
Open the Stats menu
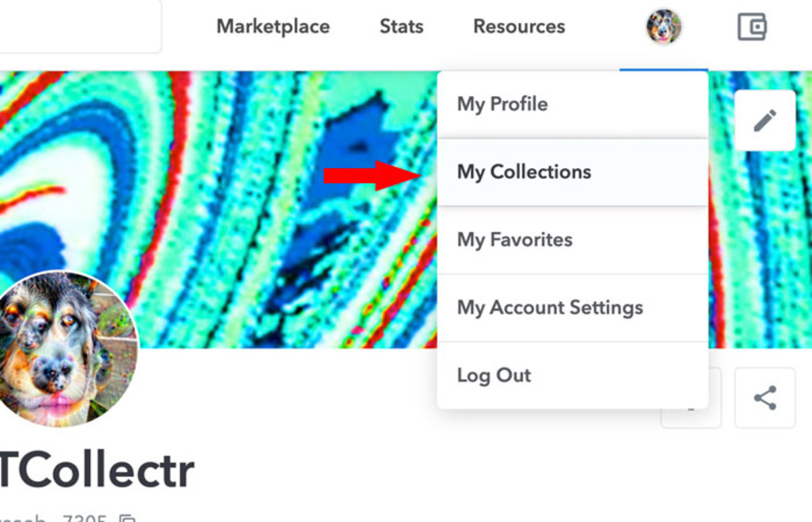401,27
